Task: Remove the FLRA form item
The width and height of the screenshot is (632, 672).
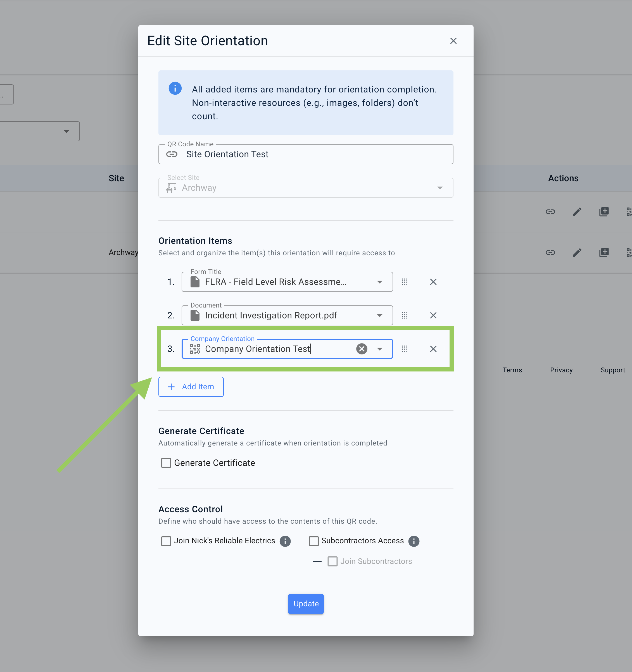Action: pos(433,282)
